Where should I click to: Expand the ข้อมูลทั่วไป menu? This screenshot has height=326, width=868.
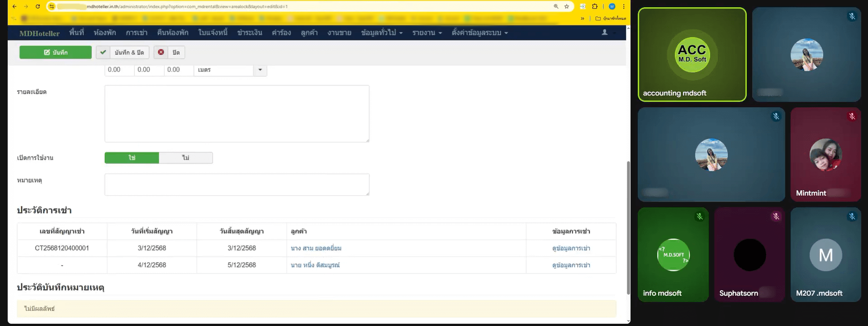pos(381,33)
